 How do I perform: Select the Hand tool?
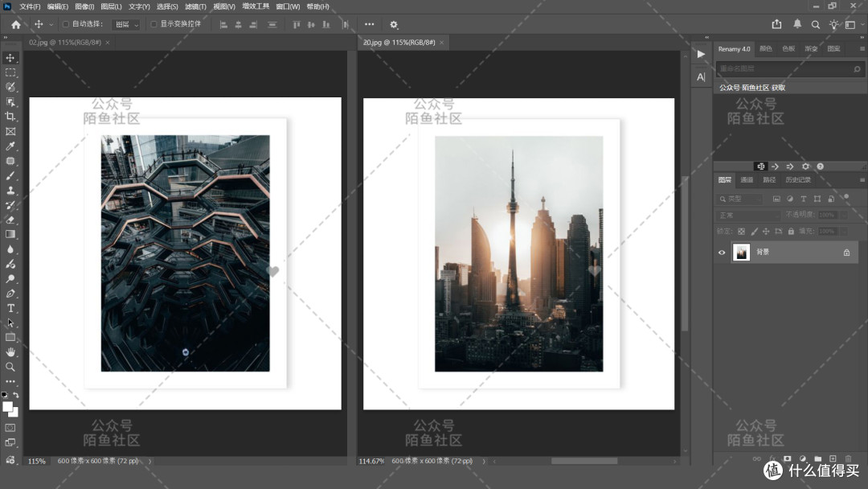[x=10, y=352]
